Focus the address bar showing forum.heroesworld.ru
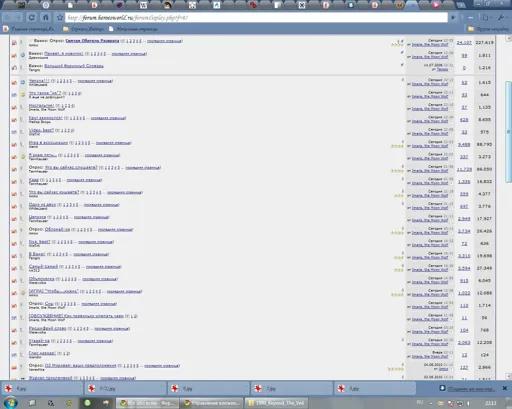Image resolution: width=512 pixels, height=409 pixels. 256,17
